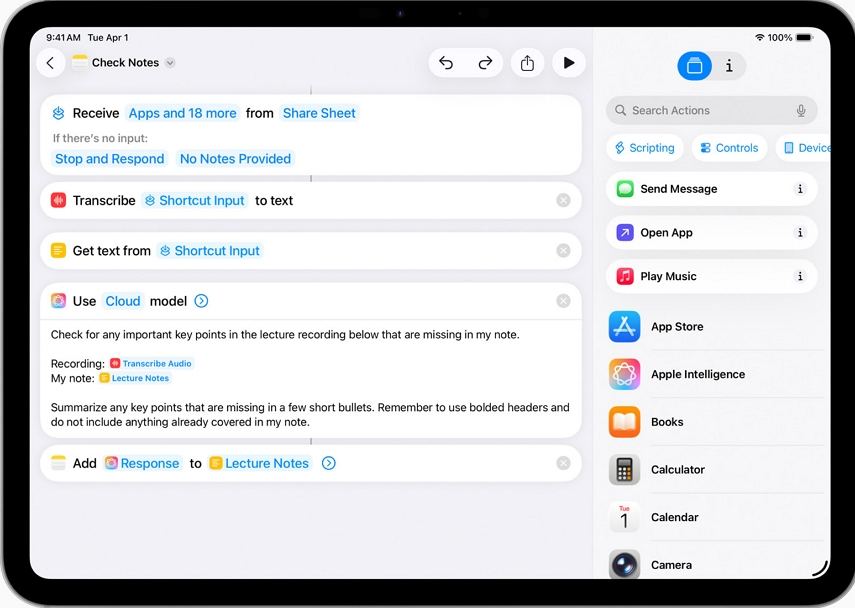Tap the yellow Get text action icon
Viewport: 855px width, 608px height.
(x=58, y=251)
